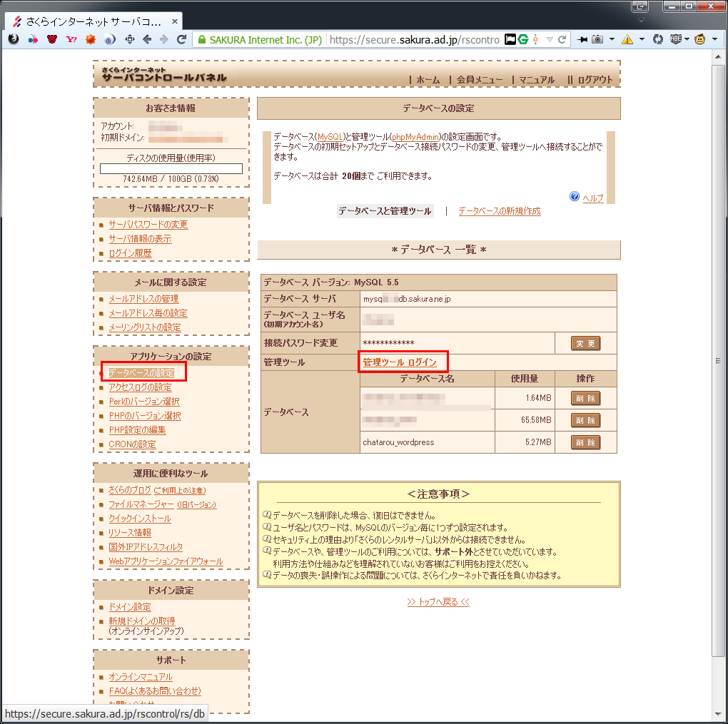Delete chatarou_wordpress database with 削除

point(585,442)
